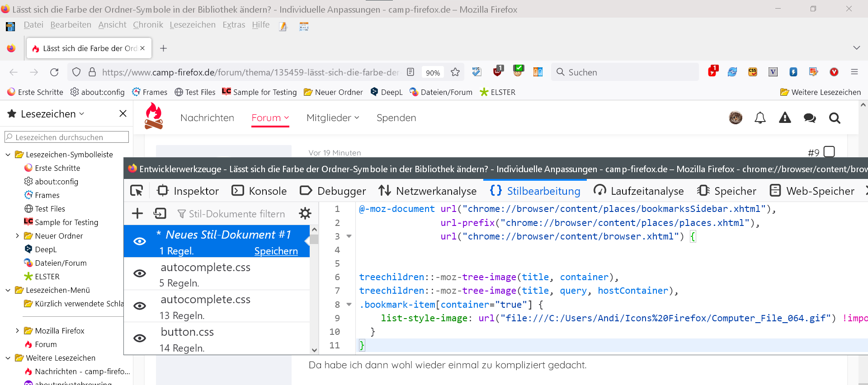Toggle visibility of button.css style sheet

point(140,338)
